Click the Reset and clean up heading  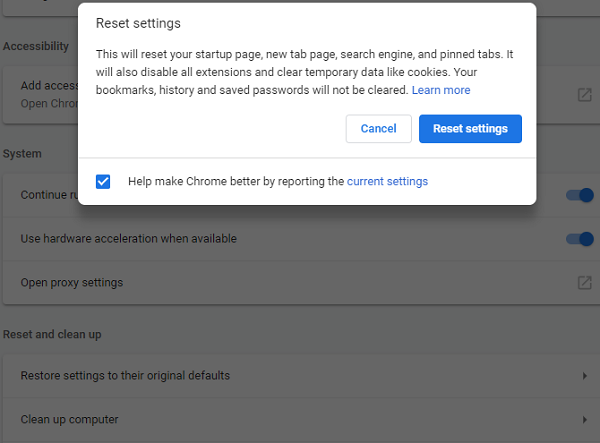pos(52,334)
